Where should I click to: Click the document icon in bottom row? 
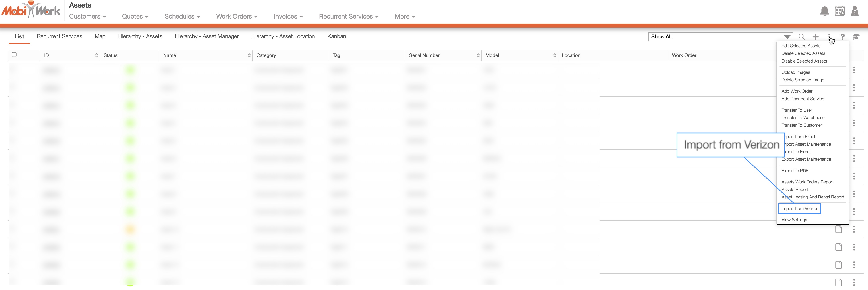point(838,282)
